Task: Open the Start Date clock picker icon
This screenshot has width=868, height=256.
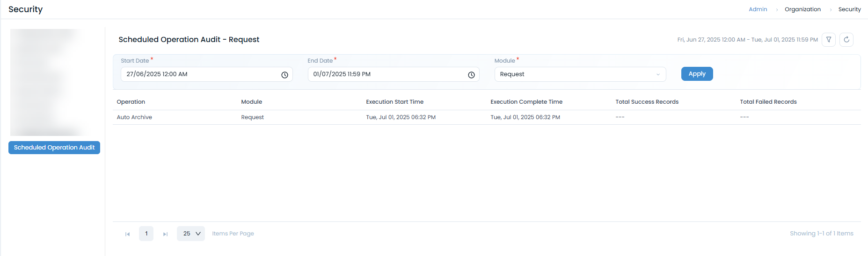Action: click(284, 75)
